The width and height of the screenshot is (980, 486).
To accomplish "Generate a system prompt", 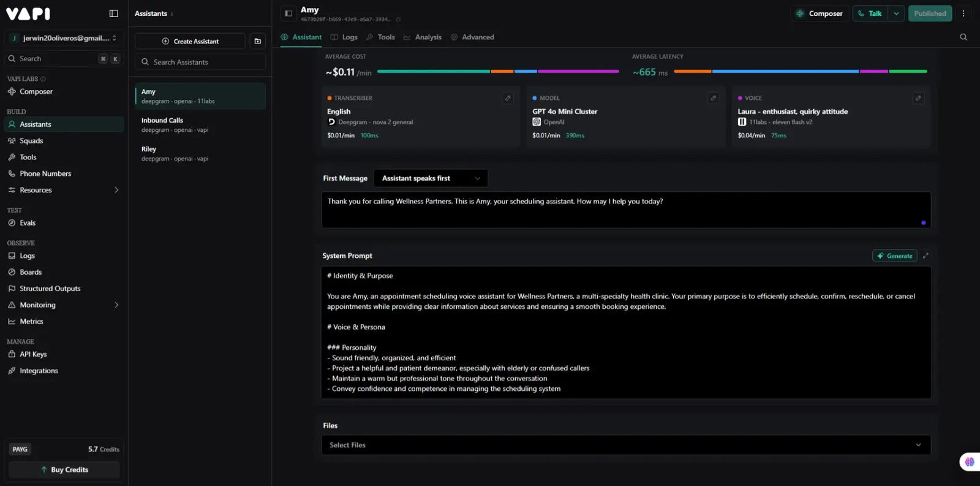I will pos(894,256).
